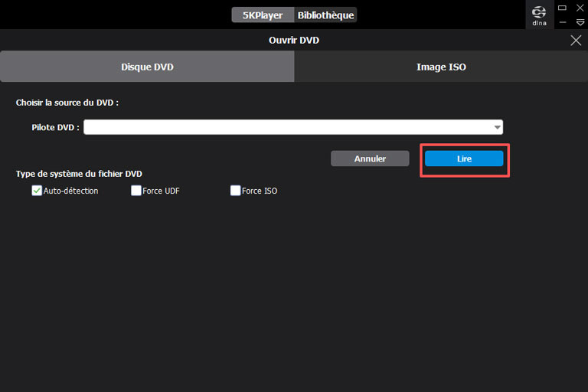Maximize the 5KPlayer window
The height and width of the screenshot is (392, 588).
click(x=562, y=8)
